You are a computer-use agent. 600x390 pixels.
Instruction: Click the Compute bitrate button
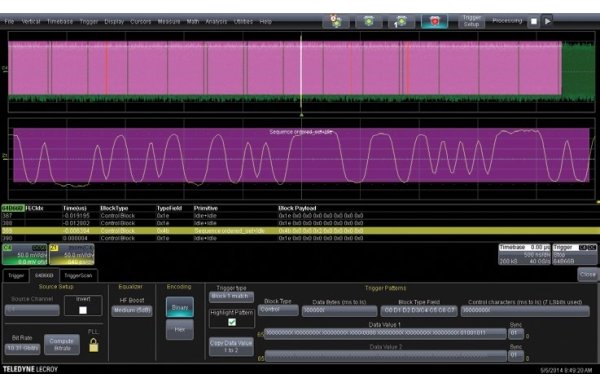(62, 344)
